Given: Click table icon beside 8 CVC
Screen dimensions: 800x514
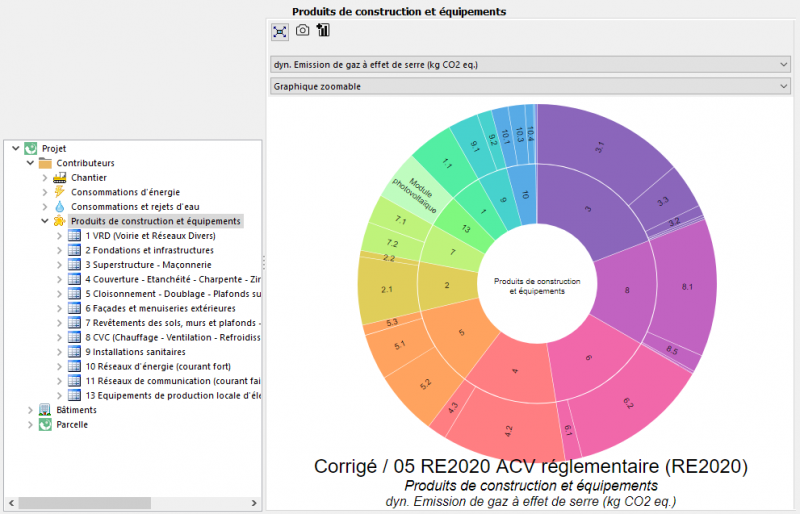Looking at the screenshot, I should point(74,337).
